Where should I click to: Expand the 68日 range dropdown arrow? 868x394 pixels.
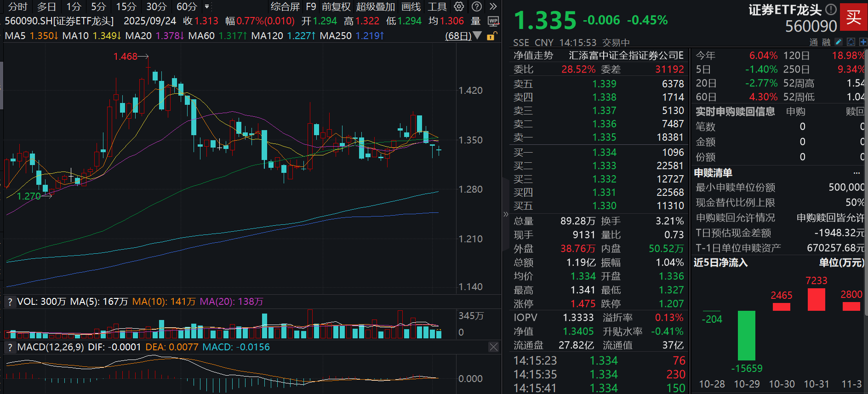478,35
